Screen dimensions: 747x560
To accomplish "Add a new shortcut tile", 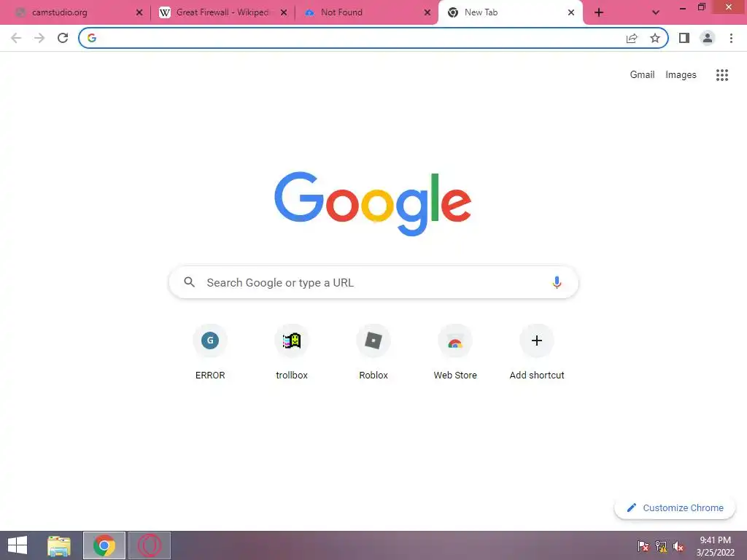I will 537,351.
